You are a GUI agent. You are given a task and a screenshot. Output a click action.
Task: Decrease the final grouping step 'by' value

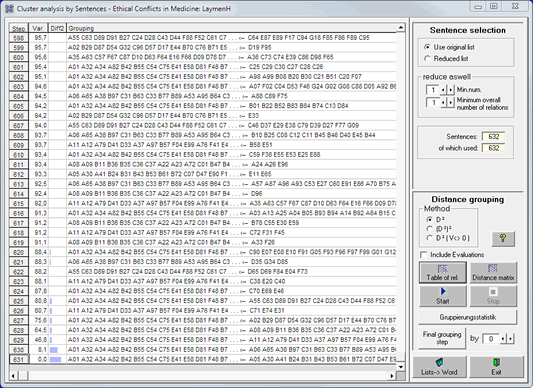pos(503,339)
